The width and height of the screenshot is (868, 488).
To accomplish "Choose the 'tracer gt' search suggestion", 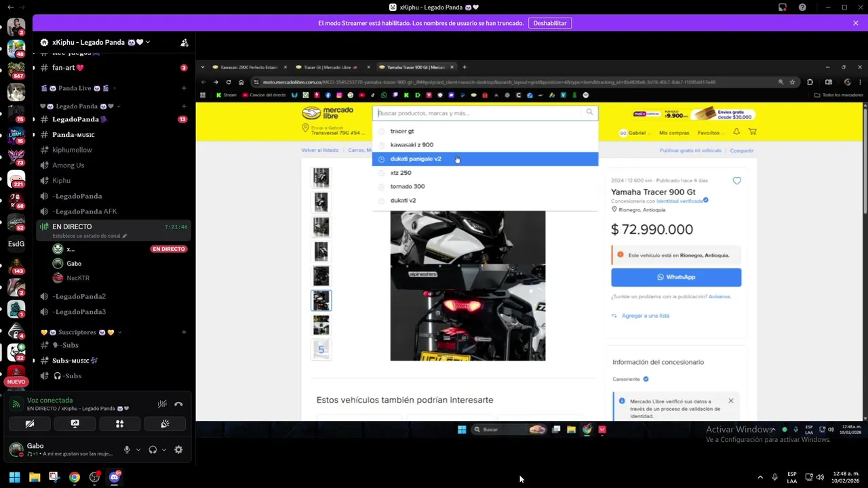I will point(485,131).
